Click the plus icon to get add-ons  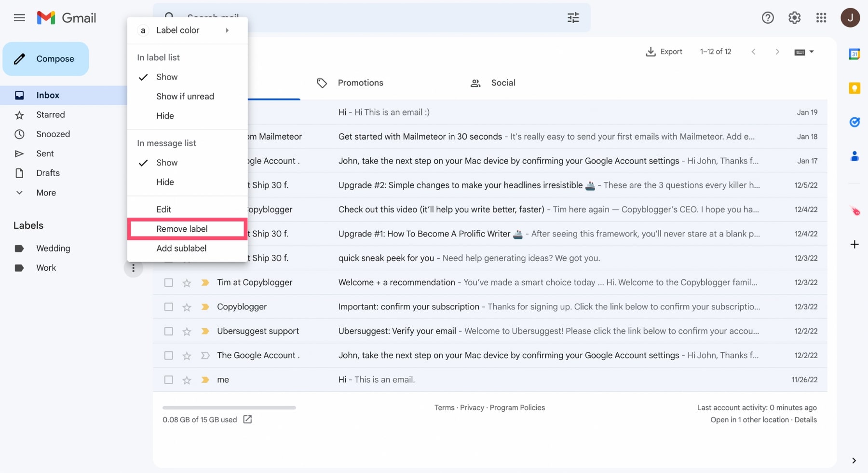pyautogui.click(x=854, y=244)
